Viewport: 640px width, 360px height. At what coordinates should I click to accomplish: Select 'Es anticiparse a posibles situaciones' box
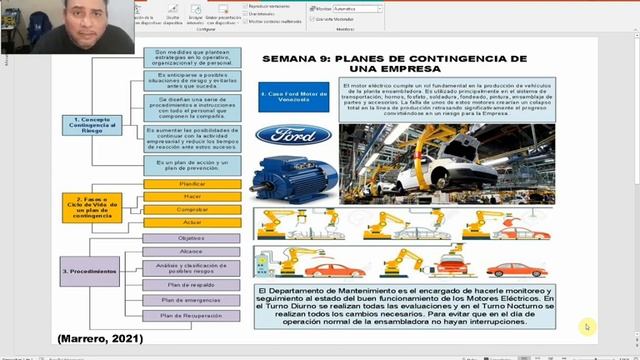[192, 81]
